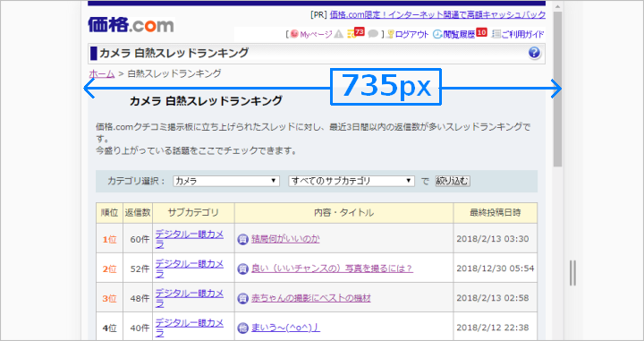
Task: Click the PR internet cashback ad link
Action: tap(437, 15)
